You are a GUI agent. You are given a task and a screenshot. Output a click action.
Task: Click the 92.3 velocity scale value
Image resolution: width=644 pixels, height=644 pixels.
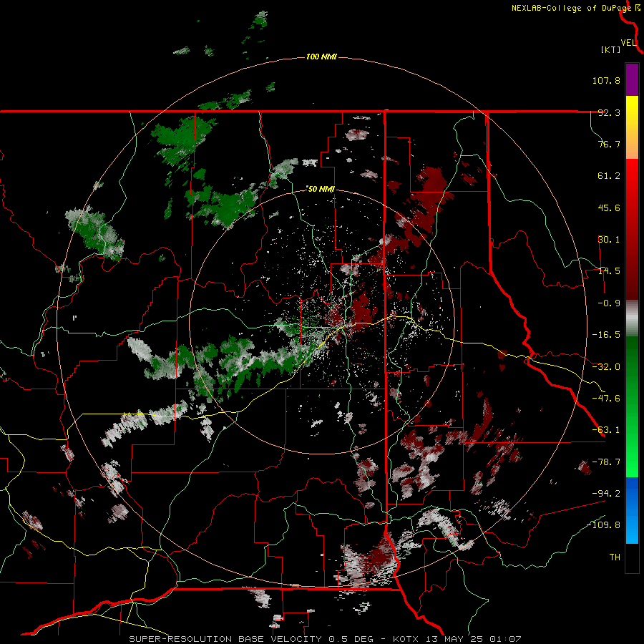click(609, 112)
